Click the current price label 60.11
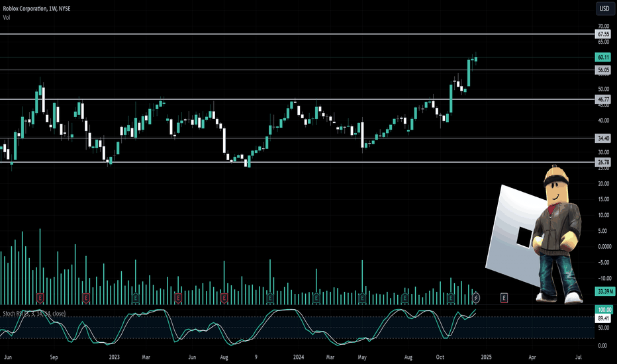The height and width of the screenshot is (364, 617). (x=603, y=58)
